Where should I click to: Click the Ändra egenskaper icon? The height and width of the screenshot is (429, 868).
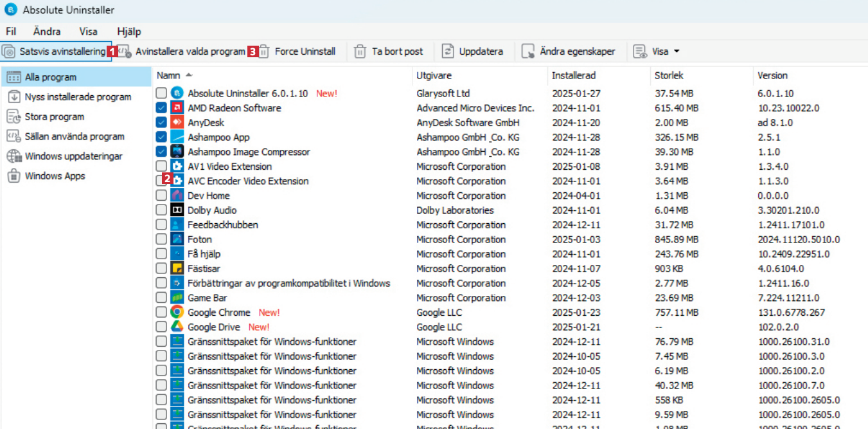528,51
